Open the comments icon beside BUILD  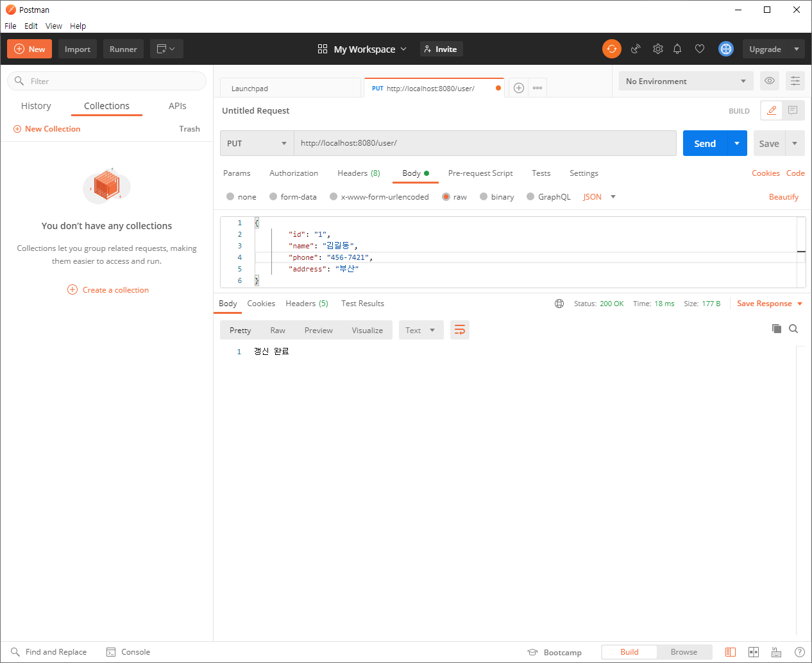click(793, 110)
